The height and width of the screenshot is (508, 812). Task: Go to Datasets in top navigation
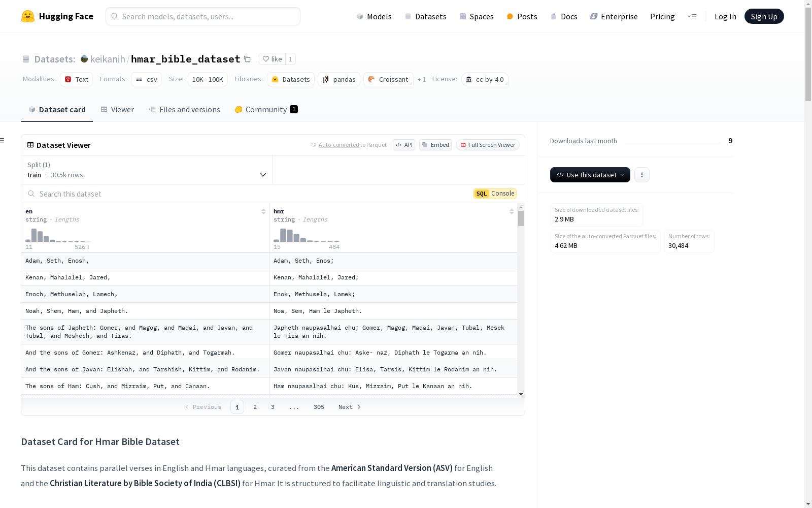(x=425, y=16)
